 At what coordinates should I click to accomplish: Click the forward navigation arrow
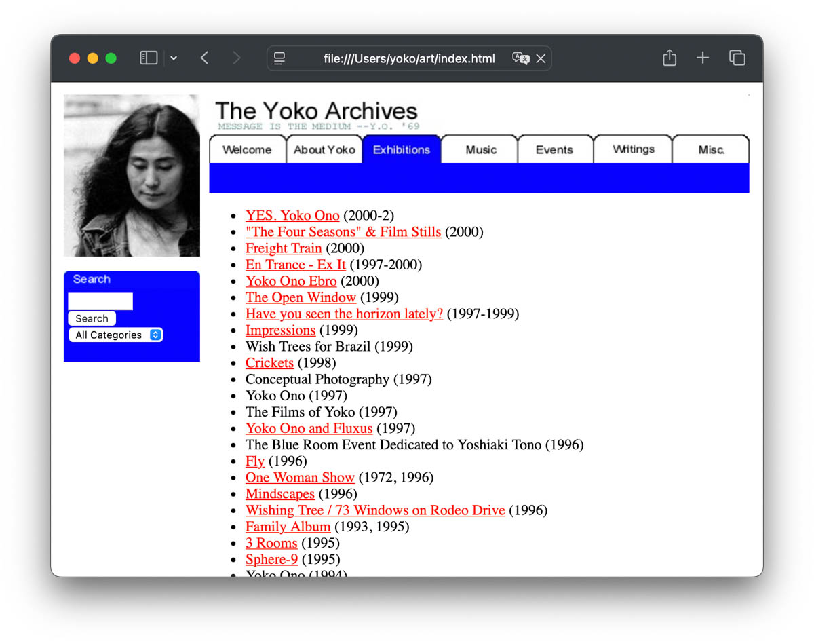pyautogui.click(x=235, y=58)
